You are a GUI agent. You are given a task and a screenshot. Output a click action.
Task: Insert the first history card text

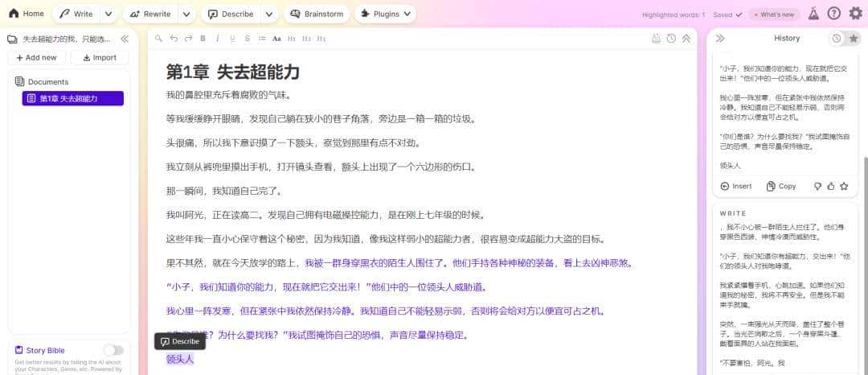coord(736,186)
